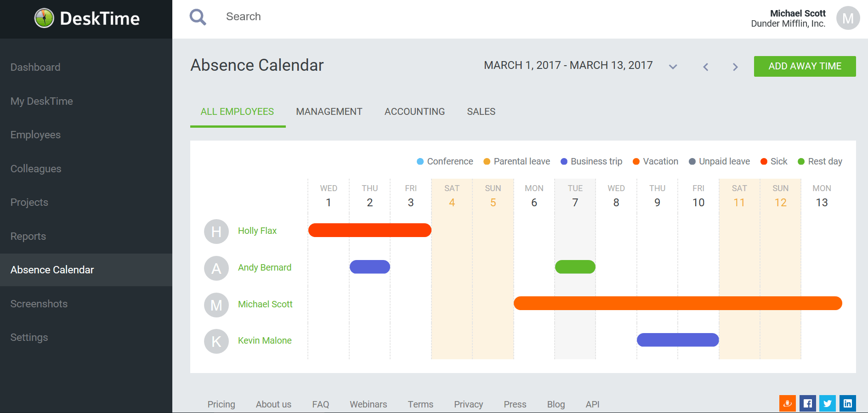Click Michael Scott's orange vacation bar

(x=677, y=303)
